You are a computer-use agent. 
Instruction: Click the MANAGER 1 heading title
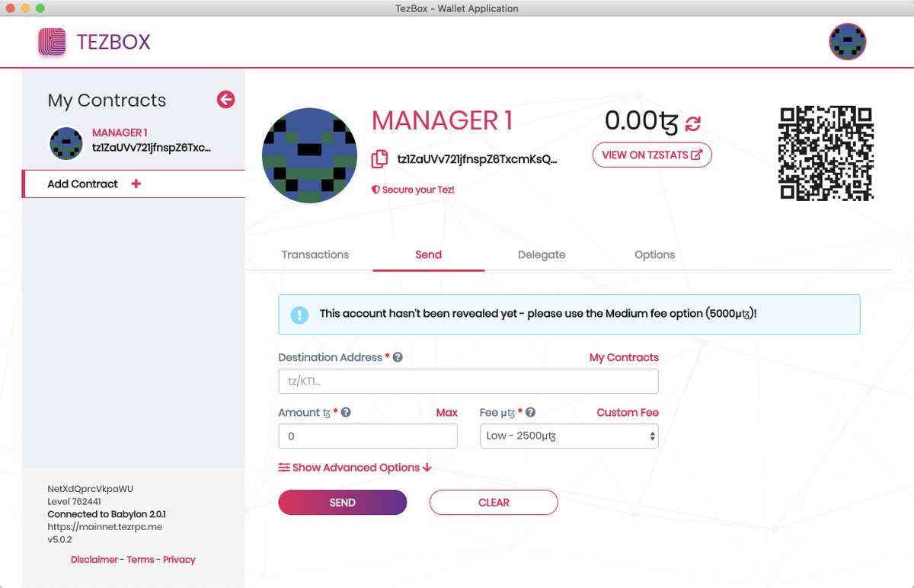443,120
